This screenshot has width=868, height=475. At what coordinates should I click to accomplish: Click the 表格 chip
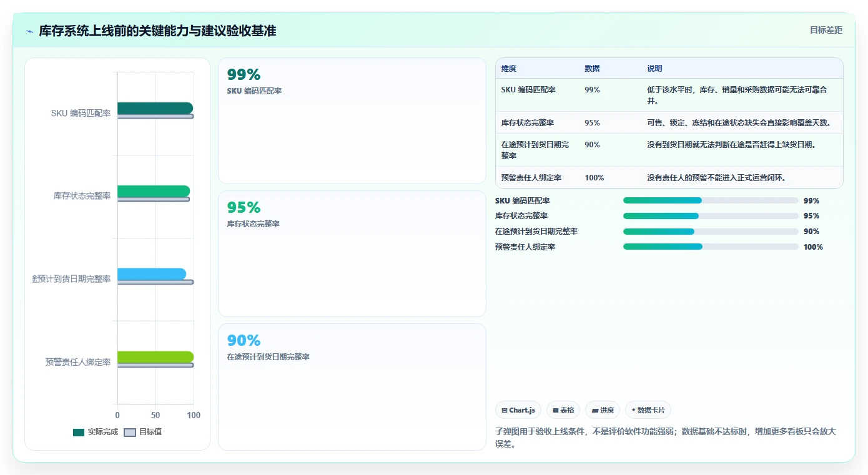563,410
